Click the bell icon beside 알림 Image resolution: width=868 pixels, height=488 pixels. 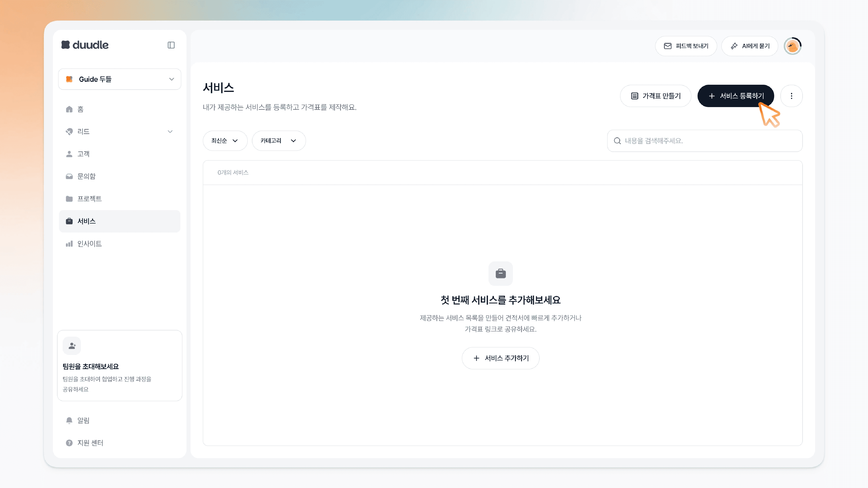[x=69, y=420]
